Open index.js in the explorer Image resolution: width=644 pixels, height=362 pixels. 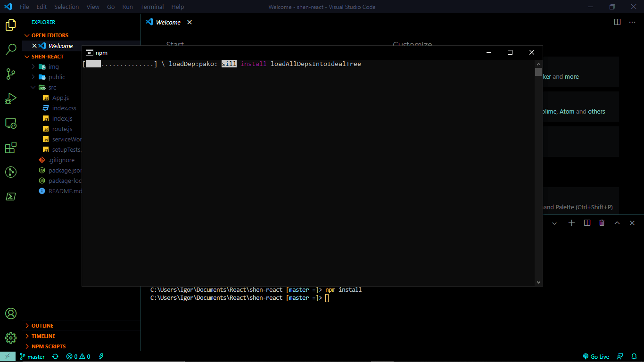pyautogui.click(x=62, y=119)
